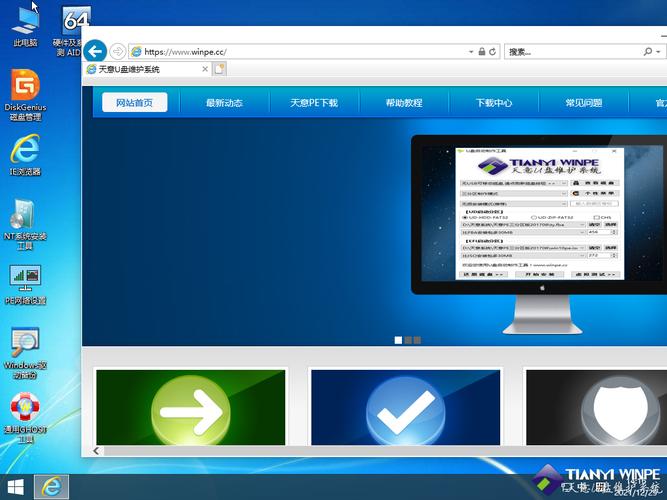Screen dimensions: 667x500
Task: Click the 搜索... search input box
Action: (574, 52)
